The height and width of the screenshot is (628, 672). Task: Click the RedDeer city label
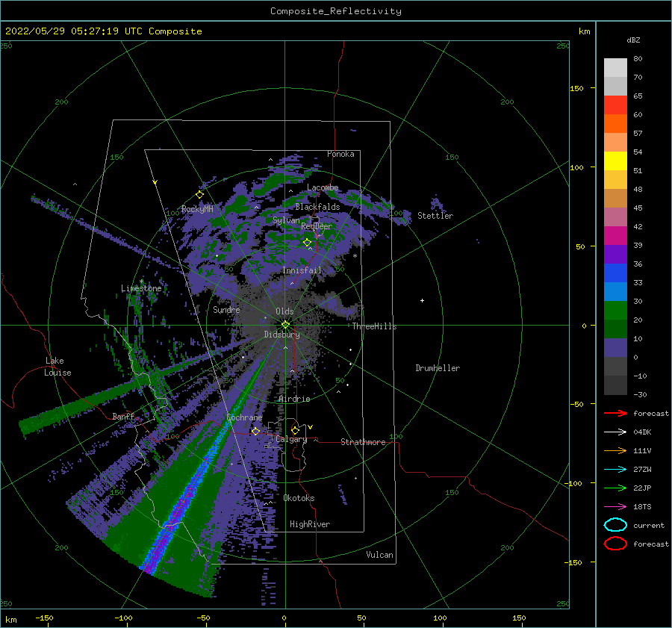[x=317, y=226]
